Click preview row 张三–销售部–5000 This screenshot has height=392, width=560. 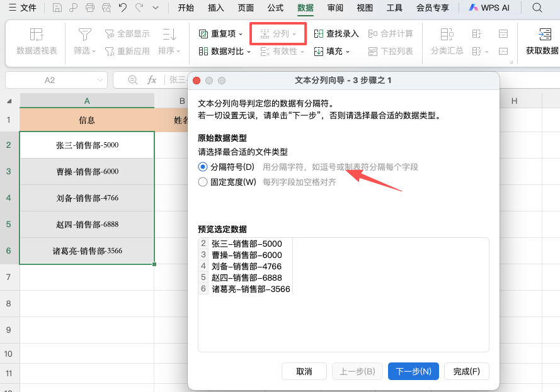coord(246,244)
